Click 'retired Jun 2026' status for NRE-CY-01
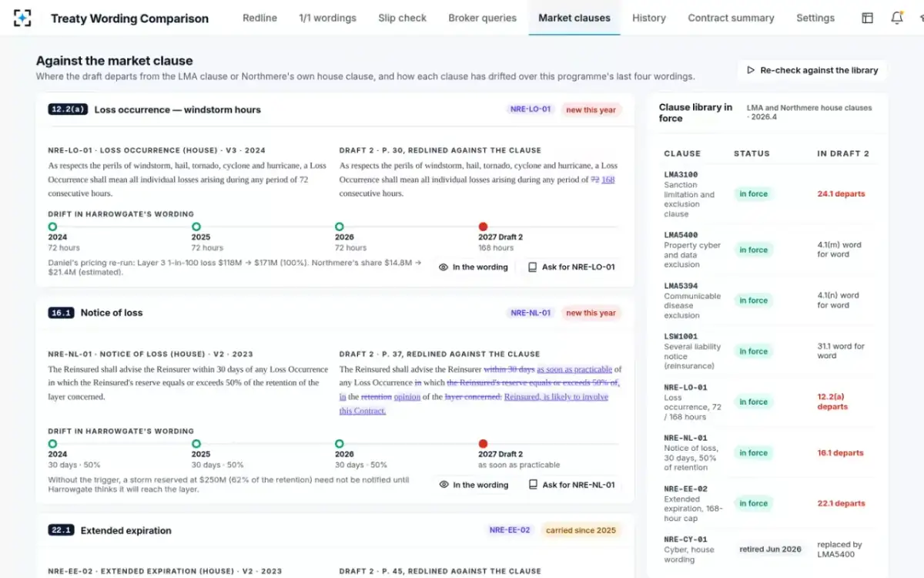Viewport: 924px width, 578px height. pos(770,549)
